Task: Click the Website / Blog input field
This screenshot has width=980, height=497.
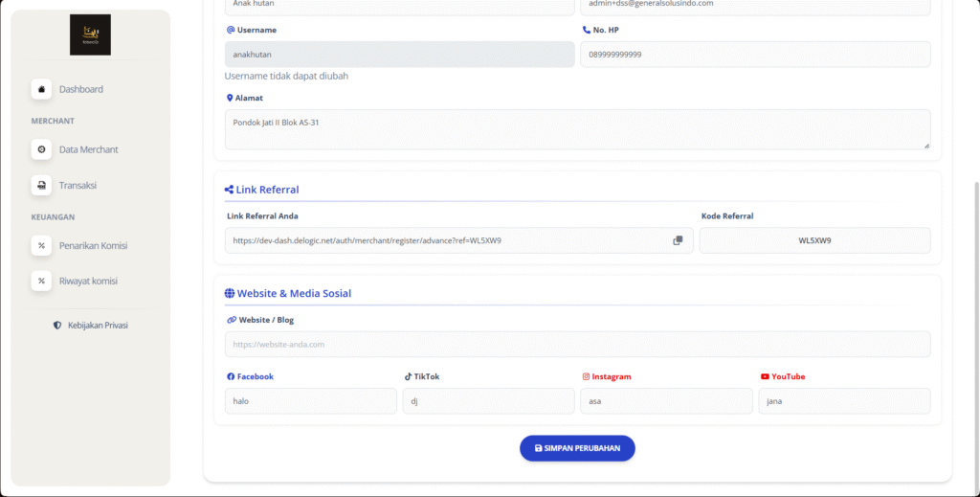Action: tap(577, 344)
